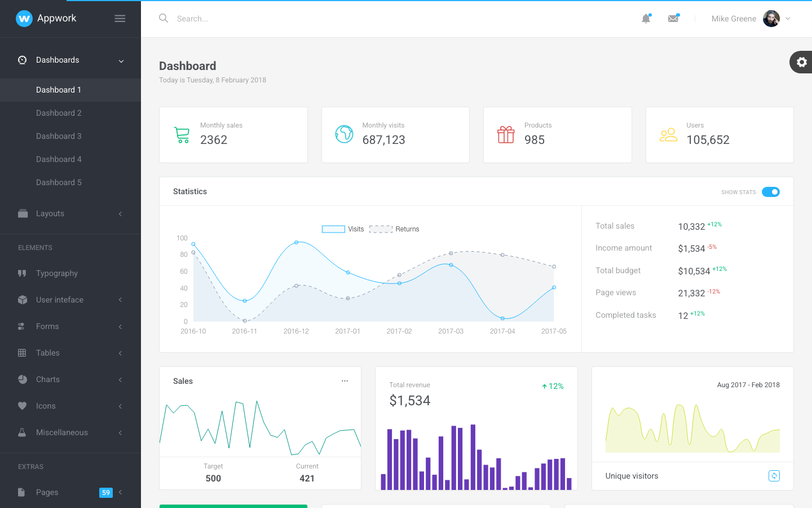Open Dashboard 5 page
The height and width of the screenshot is (508, 812).
pyautogui.click(x=70, y=182)
